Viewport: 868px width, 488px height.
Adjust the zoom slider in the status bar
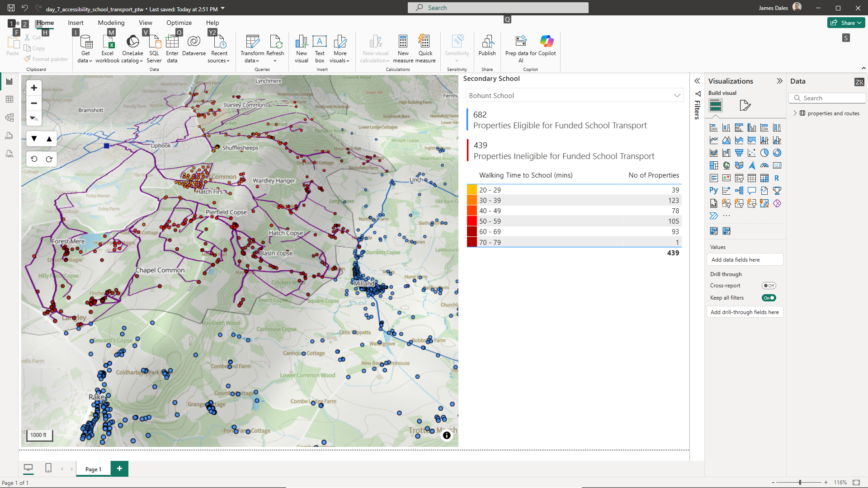tap(800, 483)
